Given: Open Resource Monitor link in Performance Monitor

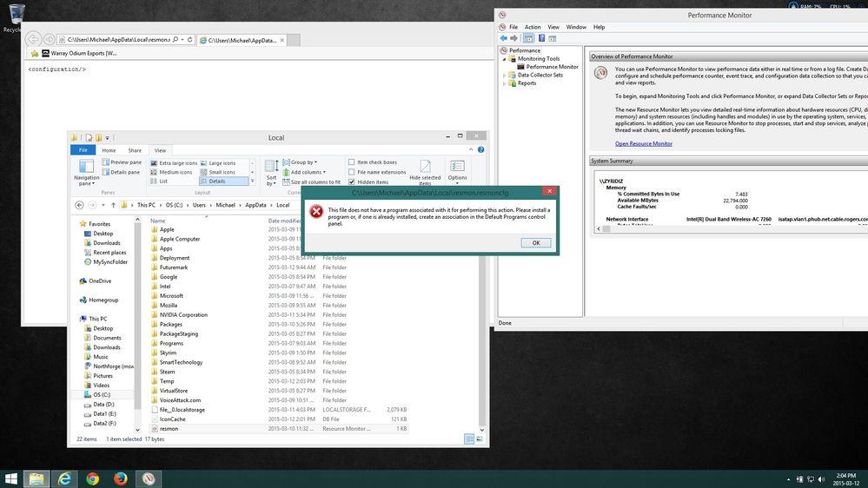Looking at the screenshot, I should (643, 144).
